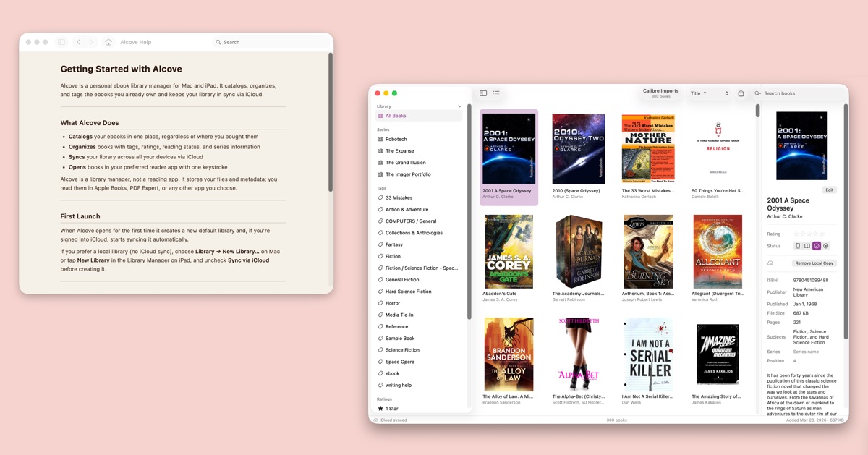The width and height of the screenshot is (868, 455).
Task: Click the Robotech series icon
Action: [x=380, y=139]
